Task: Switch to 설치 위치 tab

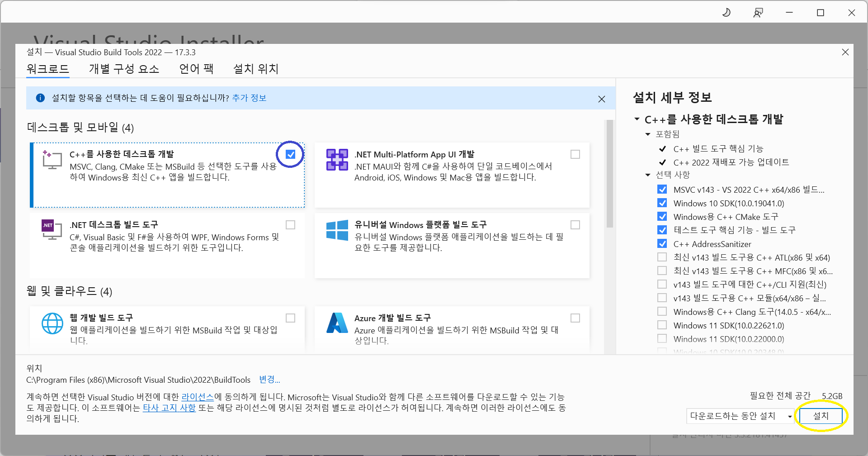Action: click(256, 69)
